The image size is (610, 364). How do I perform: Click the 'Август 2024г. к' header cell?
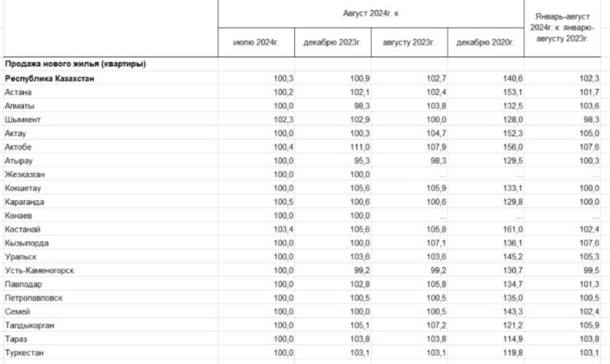pos(370,14)
